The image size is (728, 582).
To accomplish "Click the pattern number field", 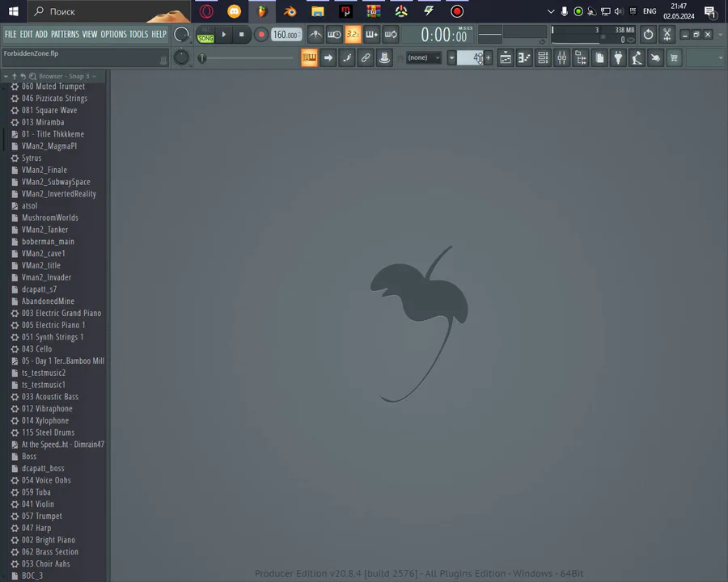I will pyautogui.click(x=470, y=58).
